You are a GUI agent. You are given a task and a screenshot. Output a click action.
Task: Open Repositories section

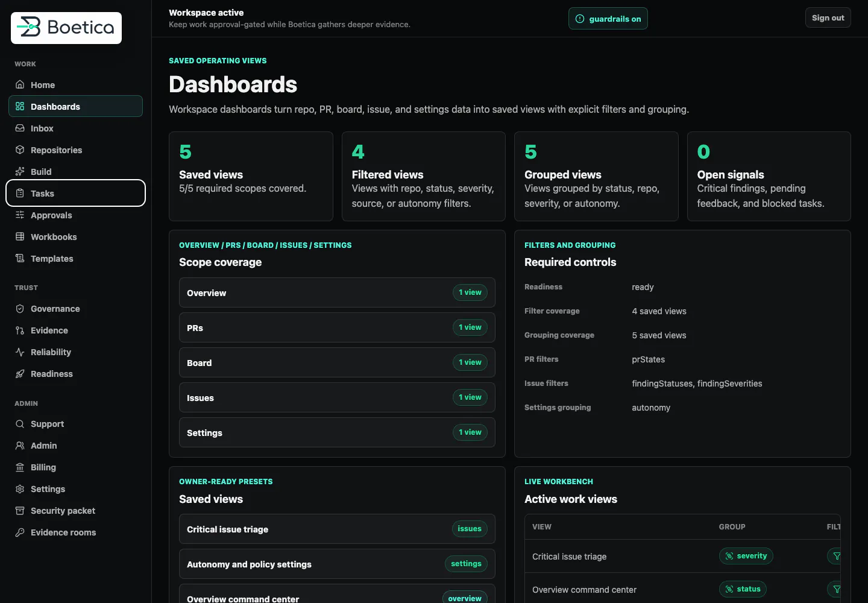coord(75,150)
